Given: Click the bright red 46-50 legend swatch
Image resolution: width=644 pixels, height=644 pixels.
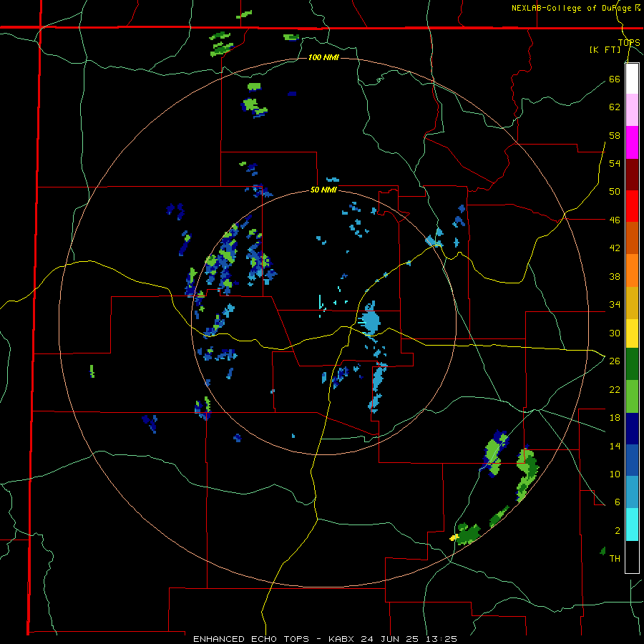Looking at the screenshot, I should (632, 206).
